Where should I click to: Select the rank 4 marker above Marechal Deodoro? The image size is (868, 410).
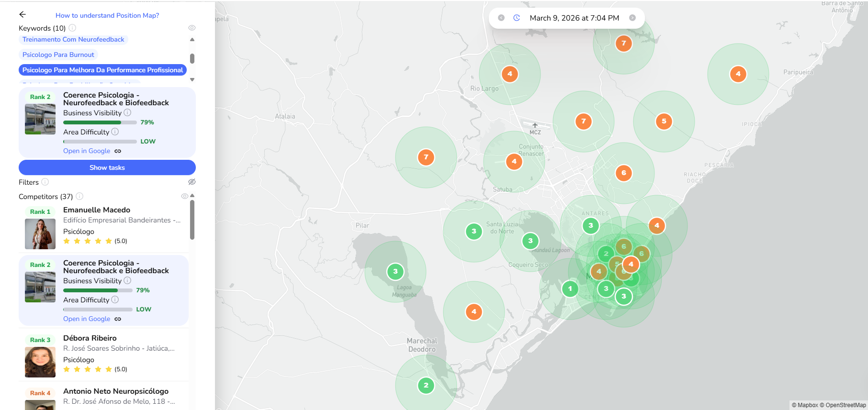tap(473, 311)
